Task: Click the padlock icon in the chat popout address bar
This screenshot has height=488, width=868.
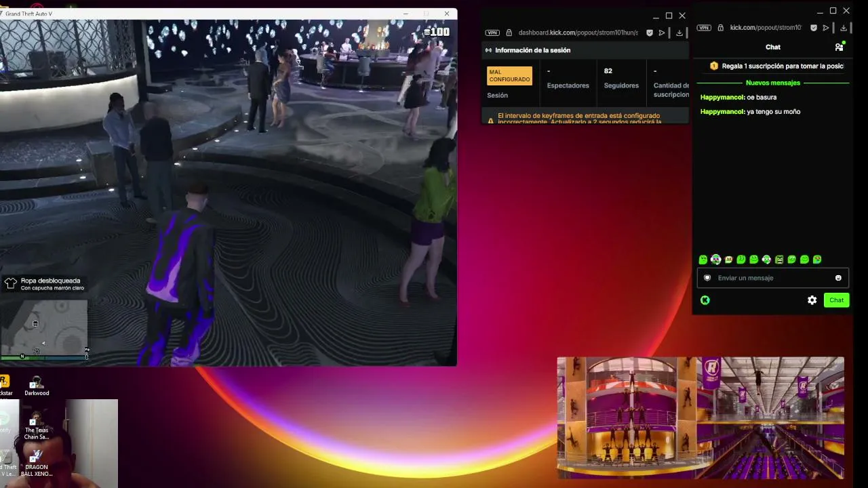Action: (x=720, y=28)
